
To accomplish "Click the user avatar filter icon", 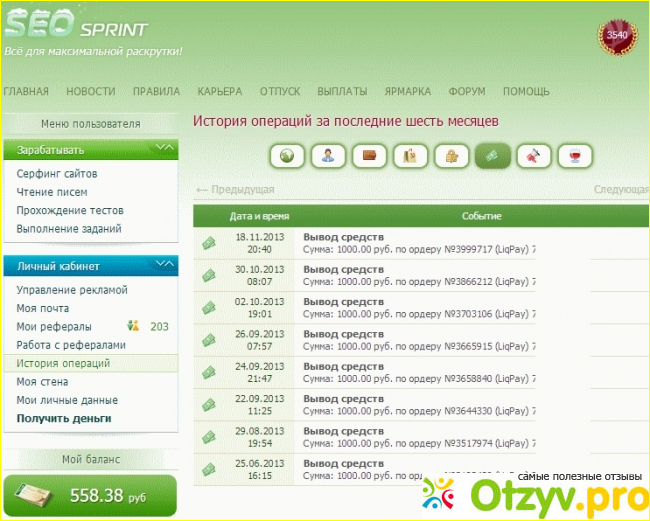I will coord(328,156).
